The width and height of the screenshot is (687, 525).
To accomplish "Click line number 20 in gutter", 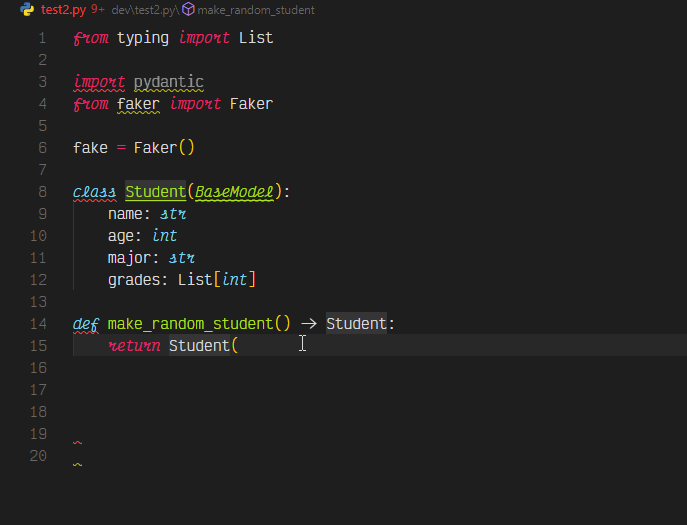I will click(38, 456).
